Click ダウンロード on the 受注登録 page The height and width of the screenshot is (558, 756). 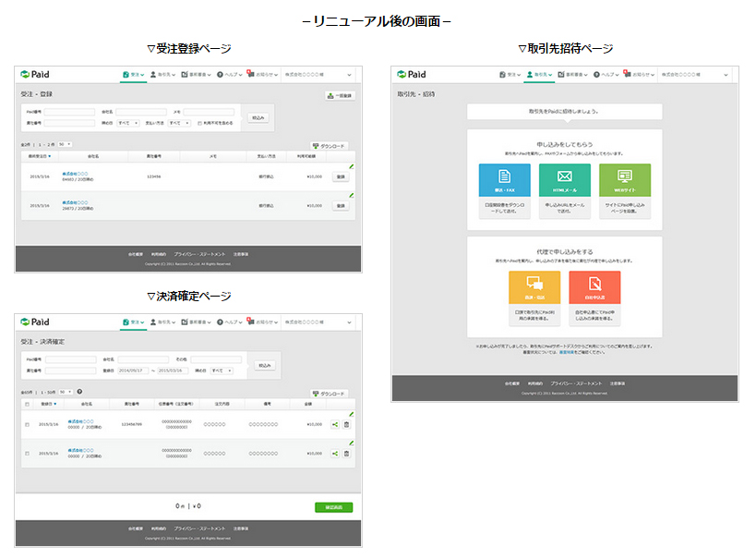[x=329, y=146]
